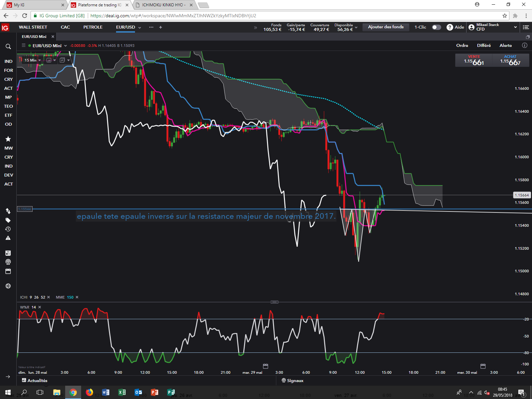Click the 1.15664 current price marker
532x399 pixels.
[522, 195]
